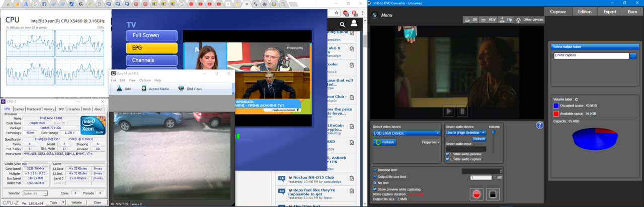The image size is (644, 207).
Task: Click the iSpy title bar icon
Action: coord(113,73)
